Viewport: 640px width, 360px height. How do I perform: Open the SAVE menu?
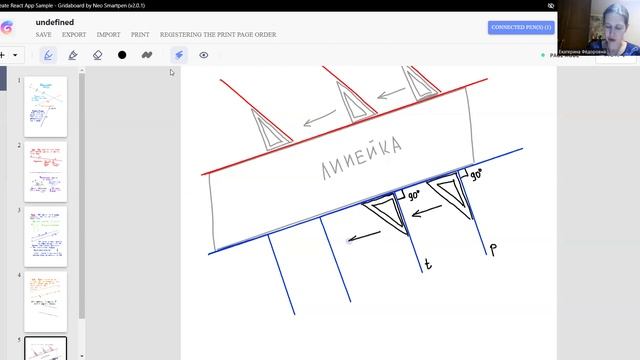43,35
